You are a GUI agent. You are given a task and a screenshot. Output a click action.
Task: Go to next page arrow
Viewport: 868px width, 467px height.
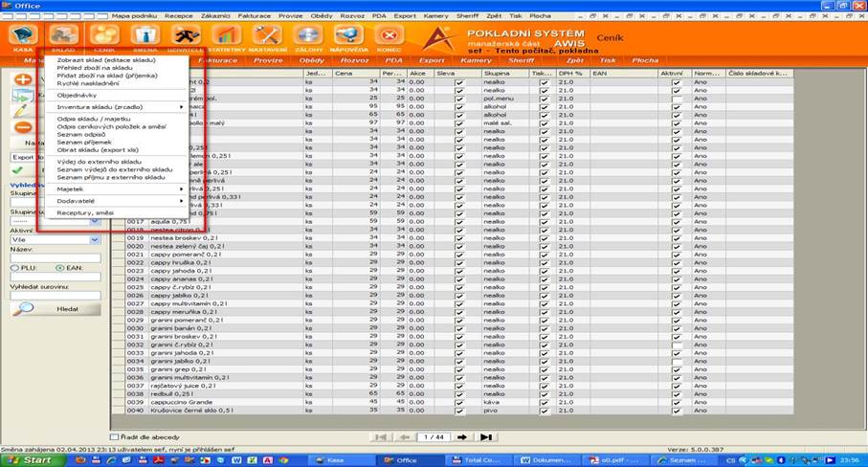click(x=461, y=437)
